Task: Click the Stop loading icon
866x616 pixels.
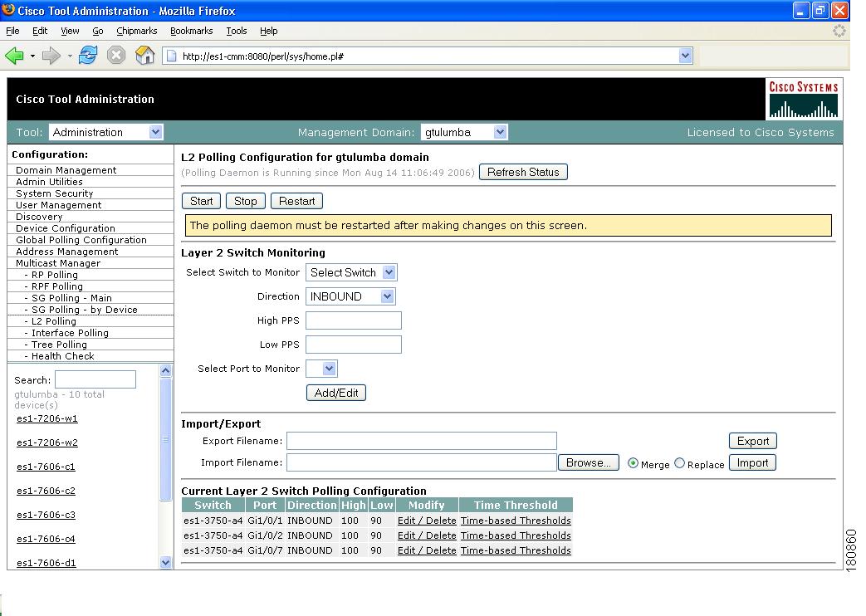Action: [116, 56]
